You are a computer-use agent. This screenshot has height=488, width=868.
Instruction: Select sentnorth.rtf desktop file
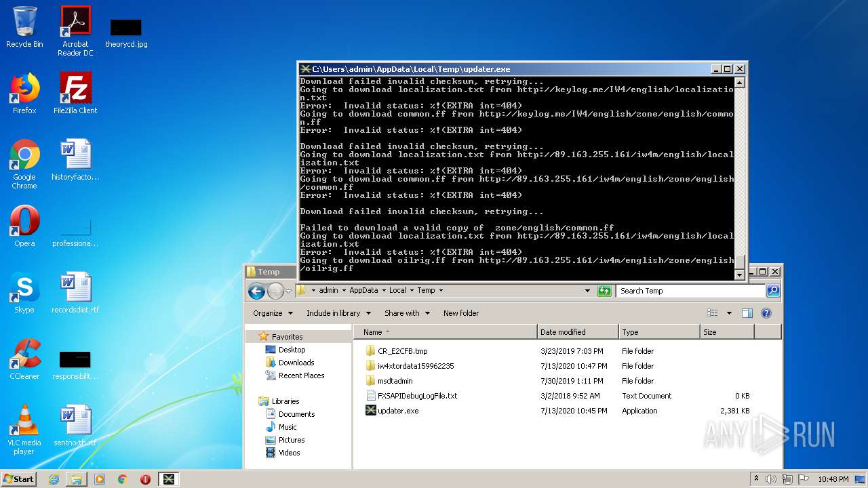(x=75, y=426)
